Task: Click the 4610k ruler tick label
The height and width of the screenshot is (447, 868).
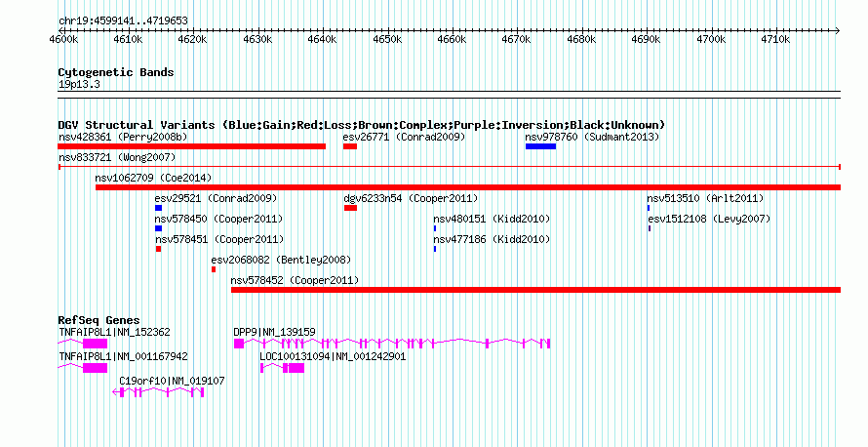Action: [x=128, y=40]
